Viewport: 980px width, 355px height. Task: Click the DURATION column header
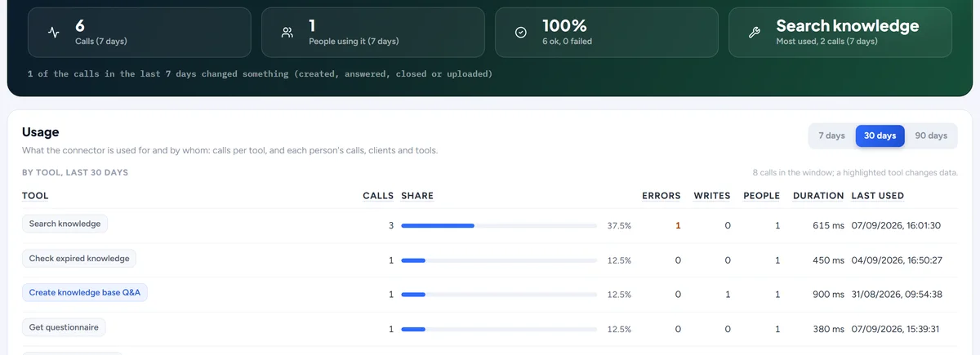pos(818,196)
